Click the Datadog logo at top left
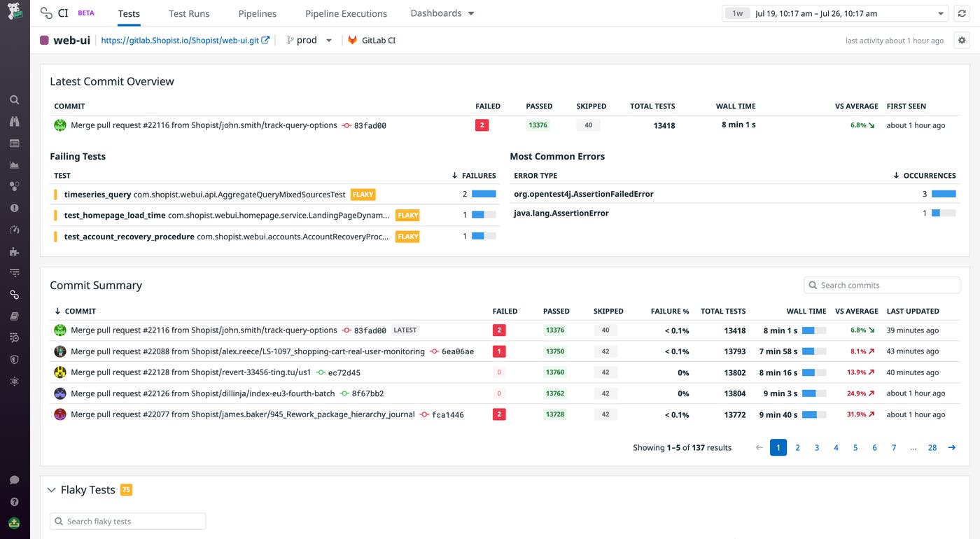980x539 pixels. pyautogui.click(x=14, y=13)
